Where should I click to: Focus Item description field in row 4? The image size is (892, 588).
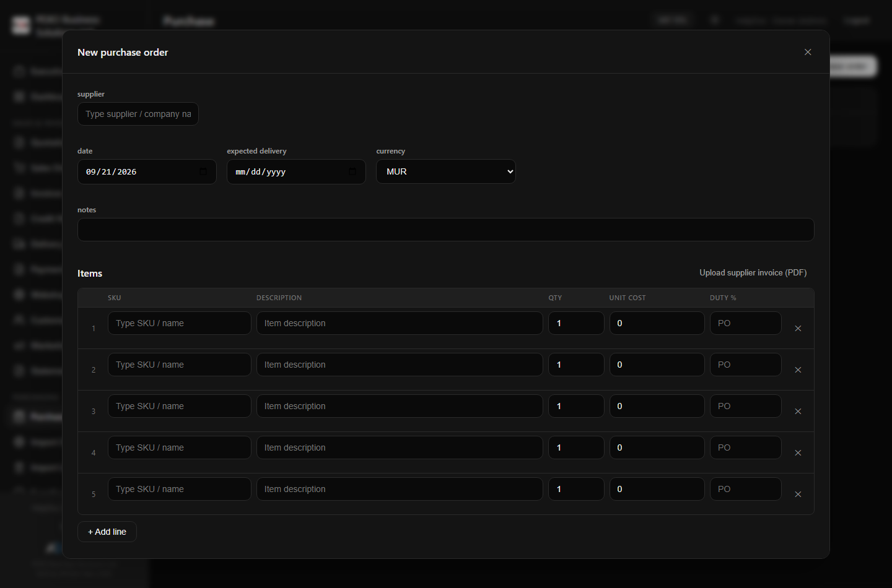click(400, 447)
